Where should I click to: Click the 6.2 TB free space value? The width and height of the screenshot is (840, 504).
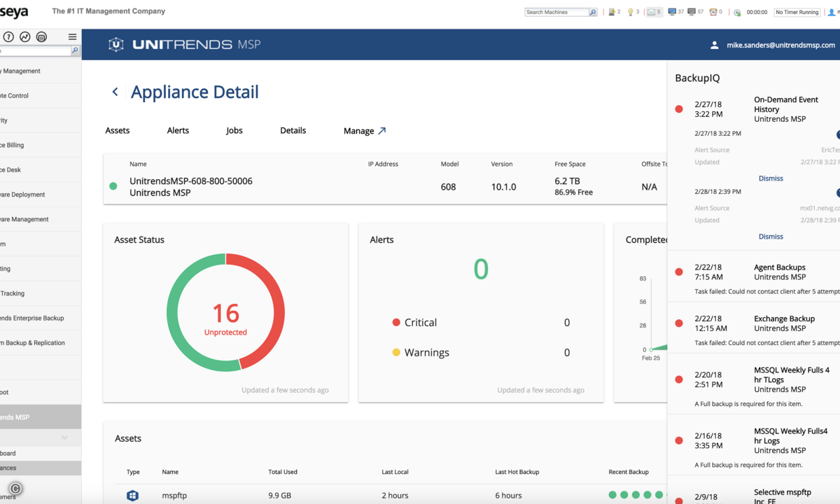coord(568,181)
